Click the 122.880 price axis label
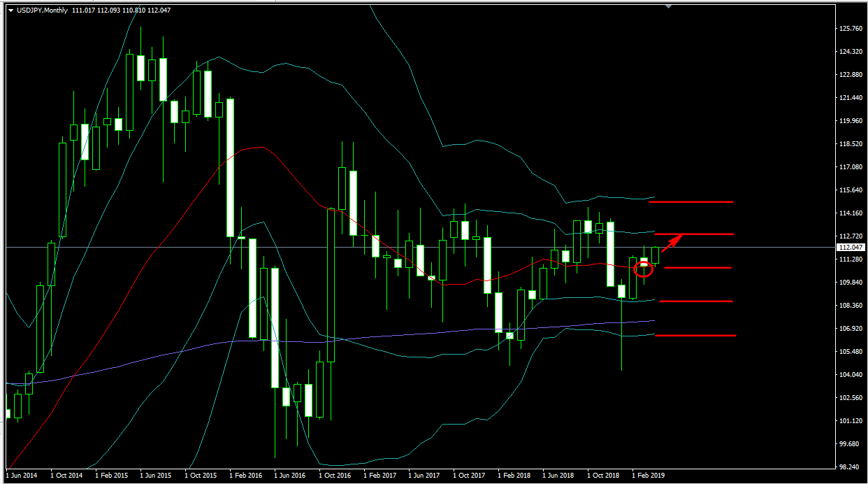This screenshot has height=484, width=868. [x=851, y=75]
